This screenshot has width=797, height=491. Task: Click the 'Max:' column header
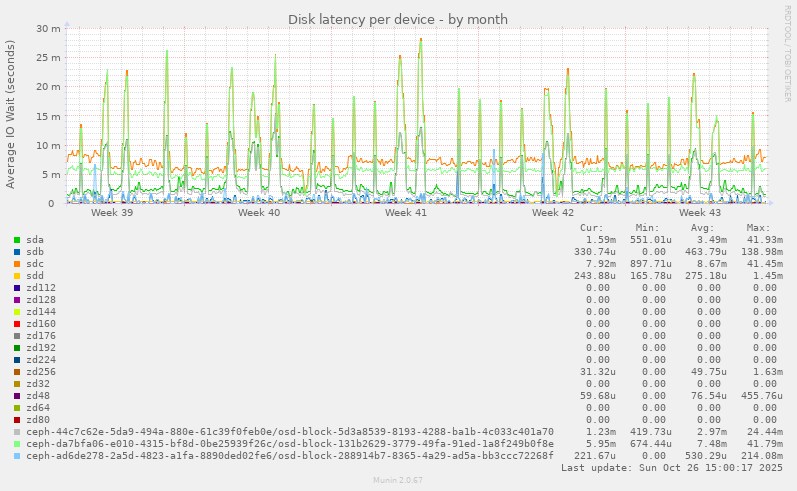(x=759, y=228)
